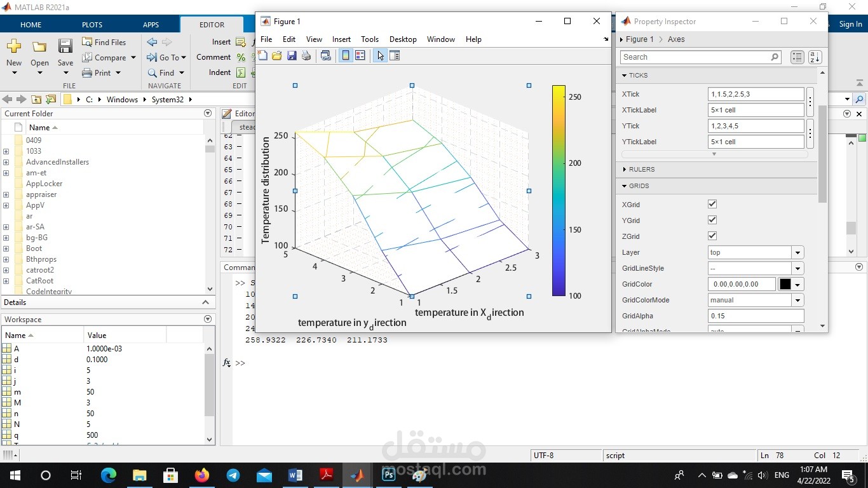
Task: Click the Sign In link
Action: 850,24
